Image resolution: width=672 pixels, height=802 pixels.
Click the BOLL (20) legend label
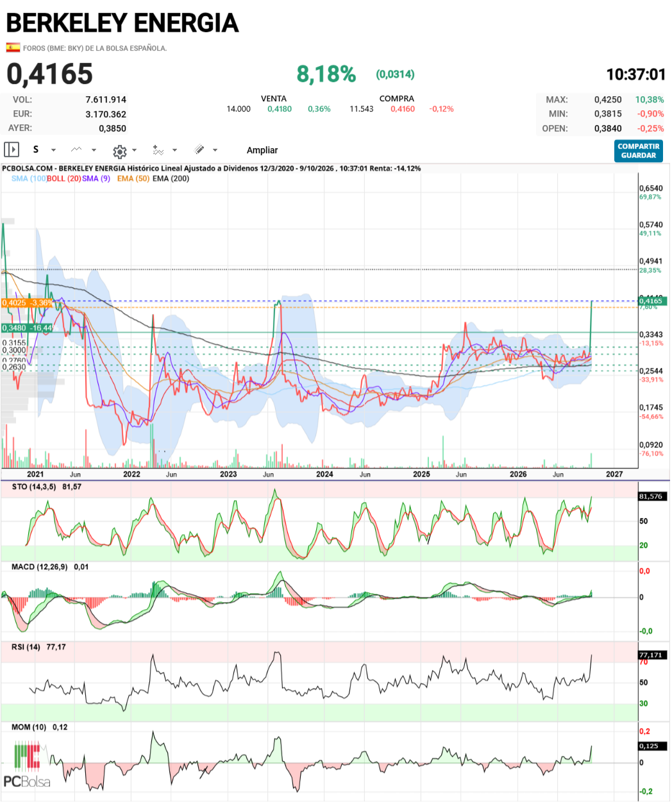click(64, 178)
